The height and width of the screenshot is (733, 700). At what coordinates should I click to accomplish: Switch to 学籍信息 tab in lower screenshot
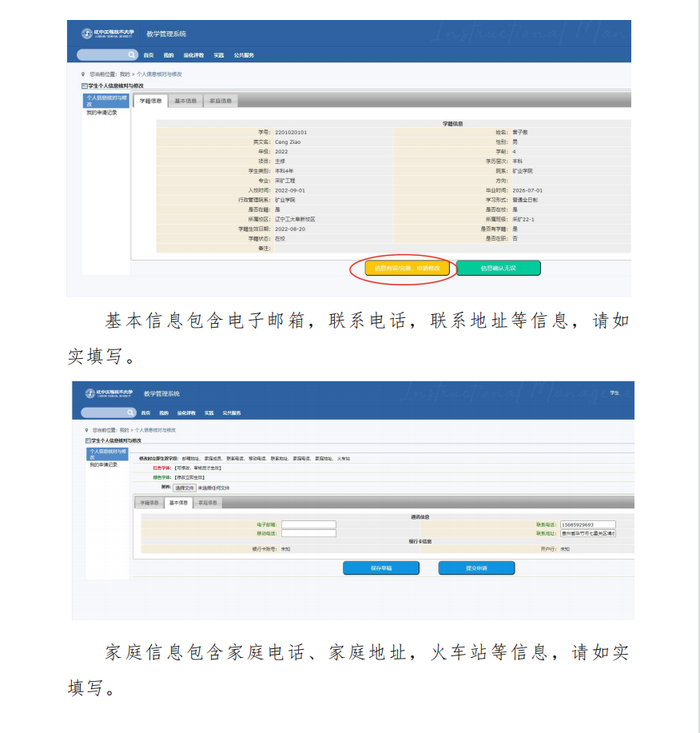click(x=149, y=503)
